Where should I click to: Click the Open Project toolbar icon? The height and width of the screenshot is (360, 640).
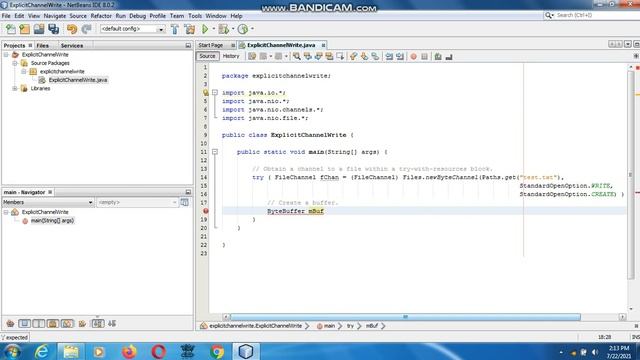click(x=39, y=29)
